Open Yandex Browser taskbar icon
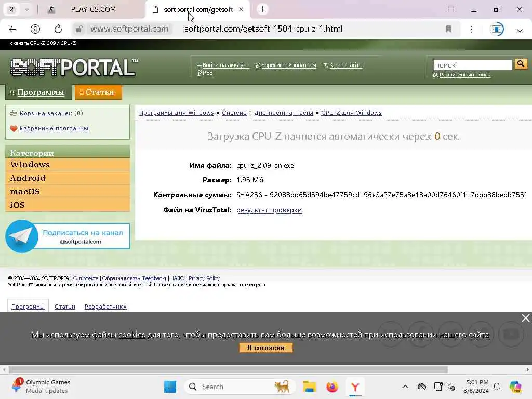 point(355,387)
